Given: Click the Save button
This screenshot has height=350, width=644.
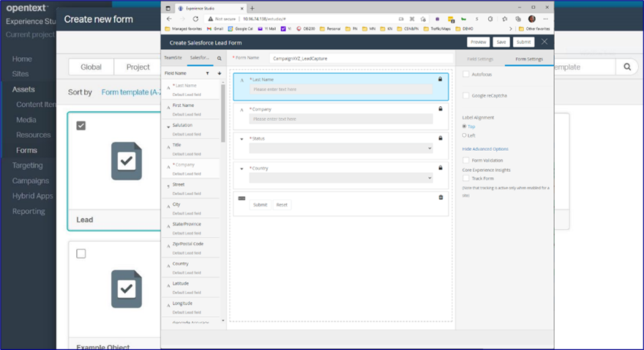Looking at the screenshot, I should 501,42.
